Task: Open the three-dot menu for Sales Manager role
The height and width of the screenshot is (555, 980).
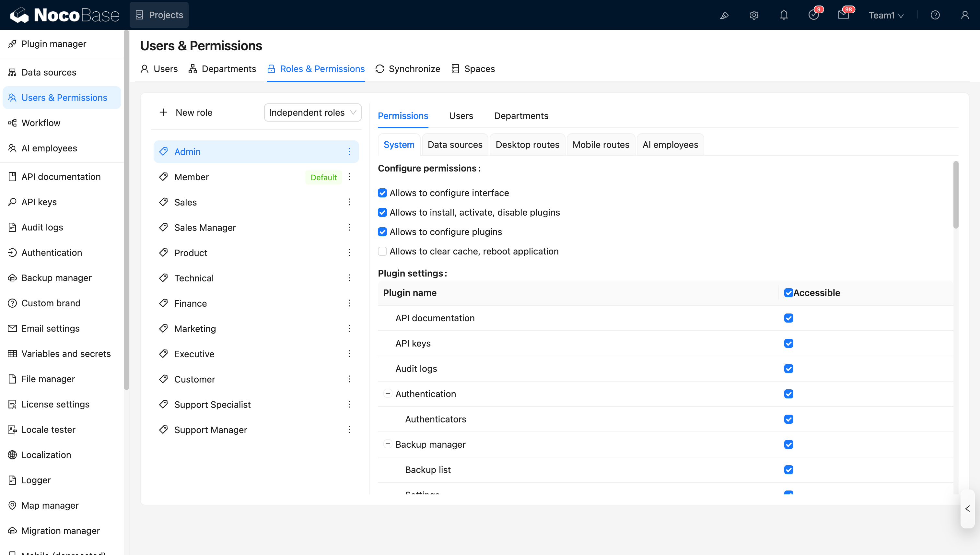Action: coord(349,228)
